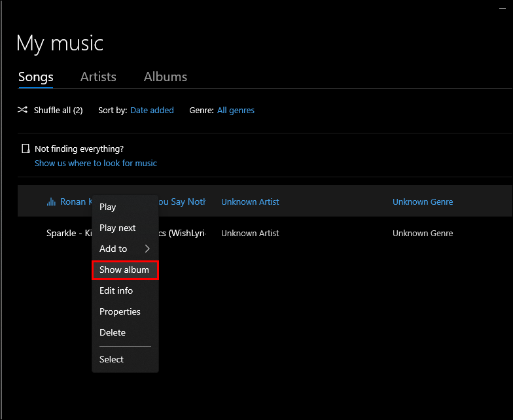Click the now-playing equalizer icon beside Ronan
Viewport: 513px width, 420px height.
pos(51,202)
